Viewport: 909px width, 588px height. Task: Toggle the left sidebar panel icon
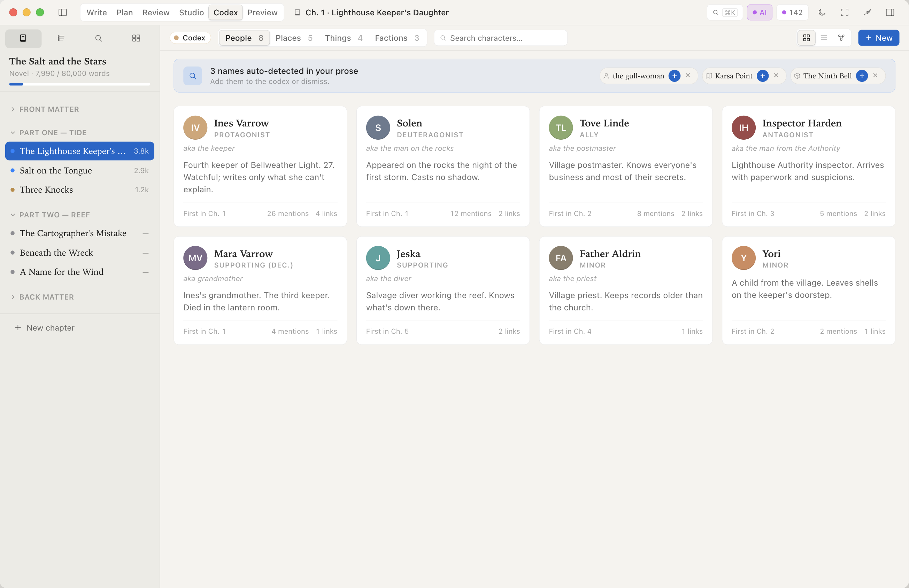point(63,12)
